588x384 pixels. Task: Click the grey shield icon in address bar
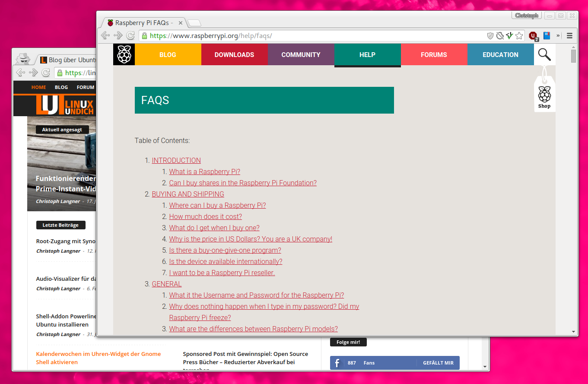click(x=490, y=36)
